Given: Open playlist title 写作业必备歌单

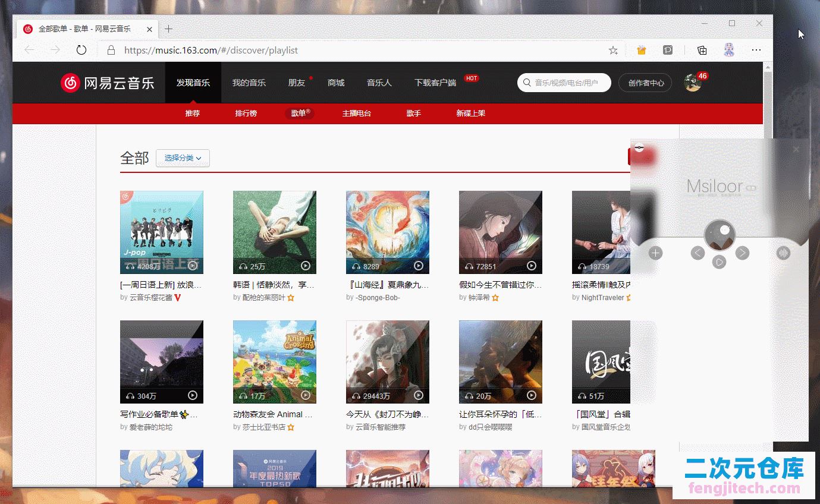Looking at the screenshot, I should click(159, 414).
